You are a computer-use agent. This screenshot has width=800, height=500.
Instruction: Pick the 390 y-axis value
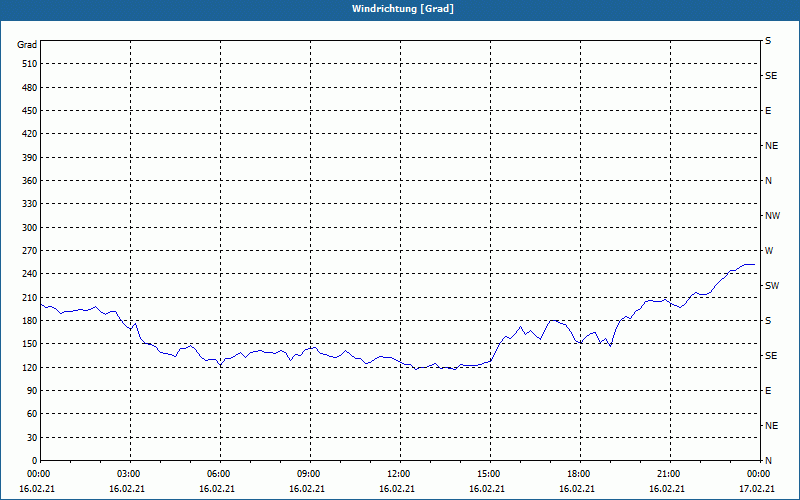(30, 158)
